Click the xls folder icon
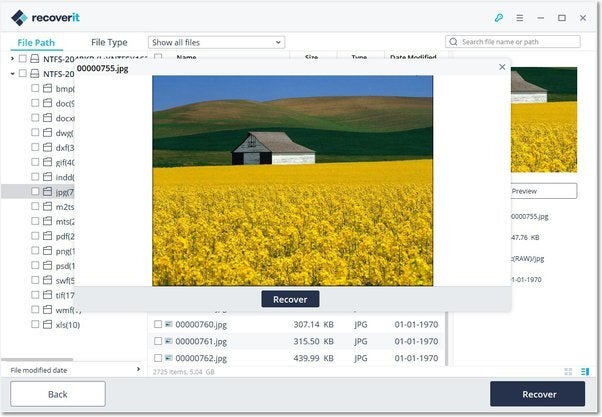This screenshot has width=602, height=417. [48, 324]
